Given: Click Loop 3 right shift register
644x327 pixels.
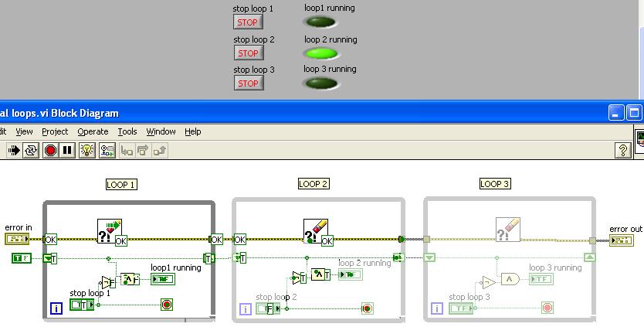Looking at the screenshot, I should click(590, 257).
